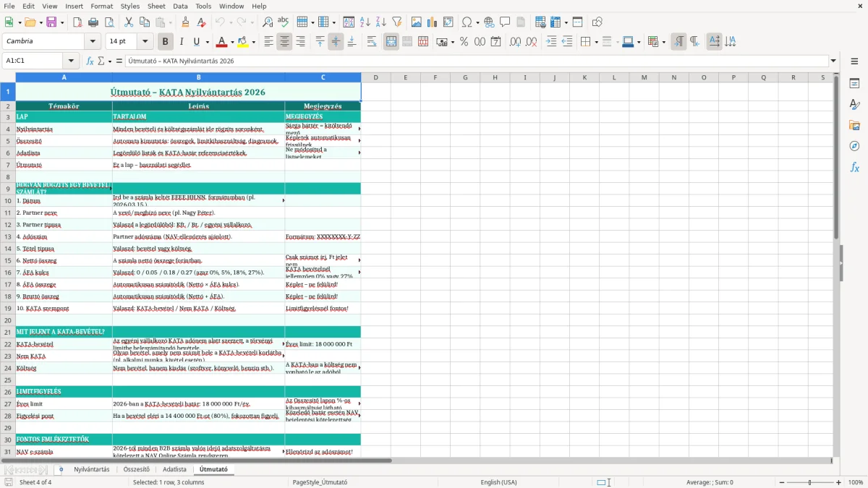The width and height of the screenshot is (868, 488).
Task: Toggle Align Left
Action: (268, 42)
